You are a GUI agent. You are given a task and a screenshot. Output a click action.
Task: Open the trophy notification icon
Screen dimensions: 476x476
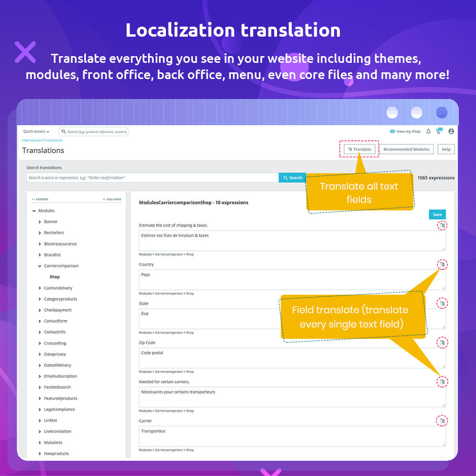[439, 131]
